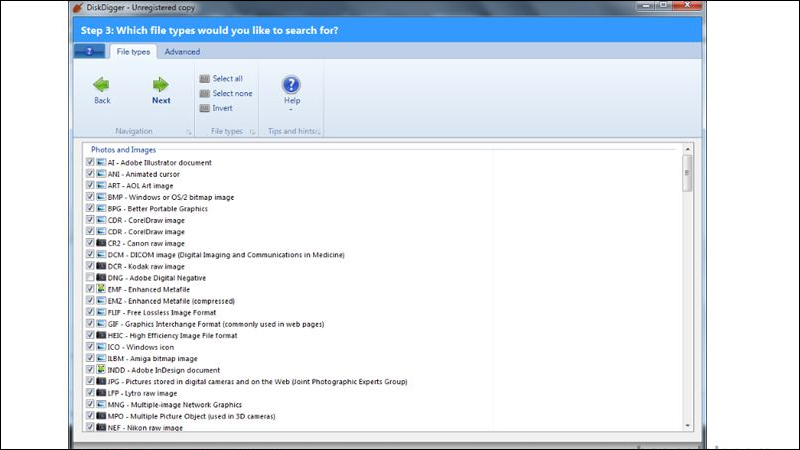Select 'DCR - Kodak raw image' text
This screenshot has height=450, width=800.
(146, 266)
